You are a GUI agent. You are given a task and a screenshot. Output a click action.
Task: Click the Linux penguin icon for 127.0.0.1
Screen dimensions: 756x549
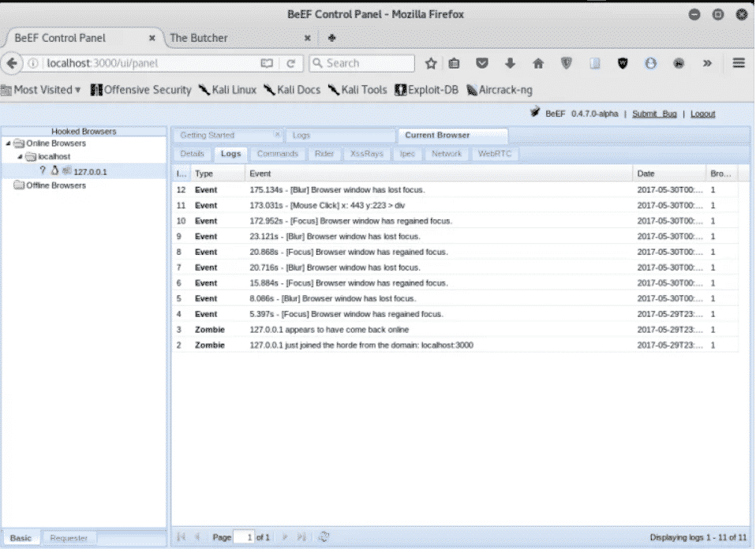tap(54, 170)
